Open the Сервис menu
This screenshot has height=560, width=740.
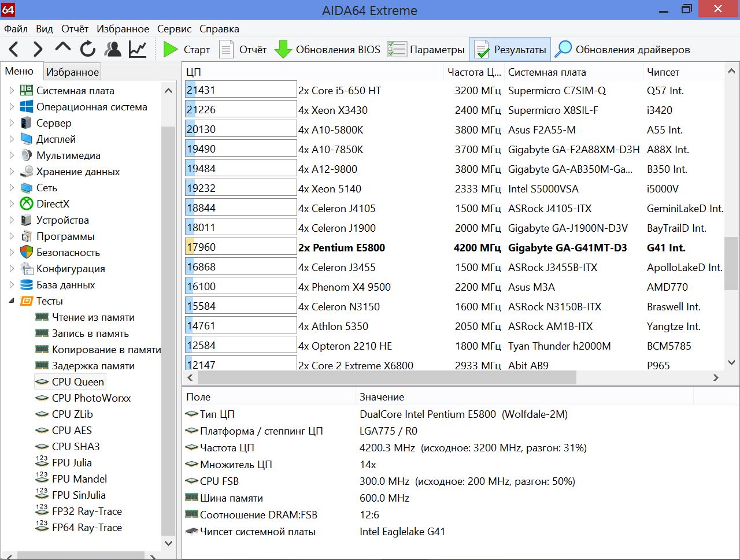tap(174, 29)
